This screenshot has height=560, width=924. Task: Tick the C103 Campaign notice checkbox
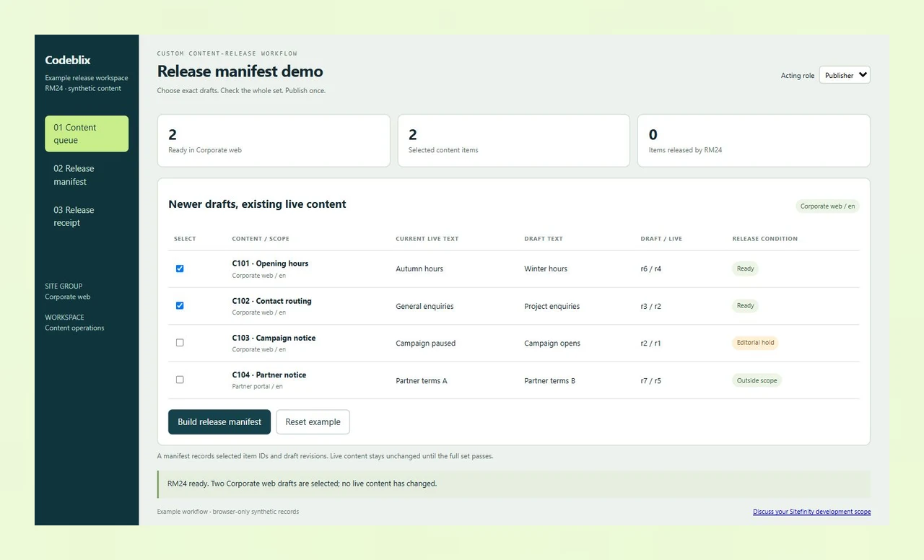pyautogui.click(x=180, y=343)
